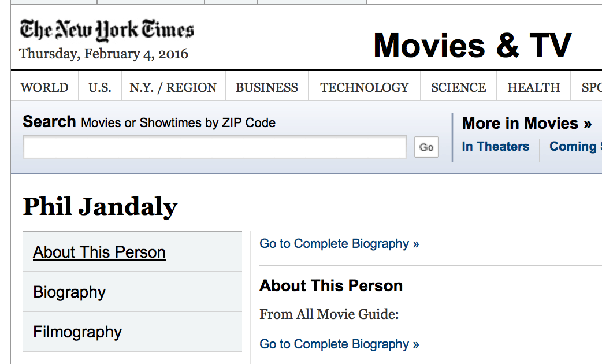Open the SCIENCE section

[458, 87]
